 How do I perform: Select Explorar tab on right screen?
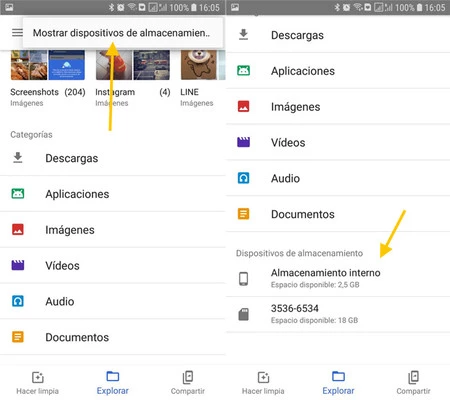click(338, 383)
